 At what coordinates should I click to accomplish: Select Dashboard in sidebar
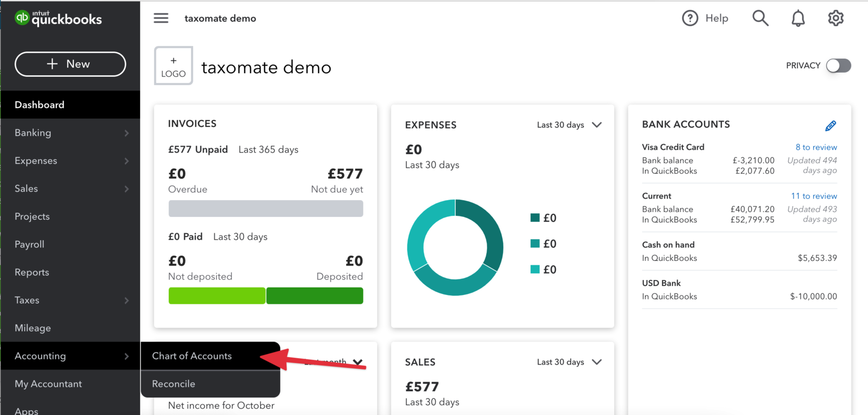(x=71, y=105)
